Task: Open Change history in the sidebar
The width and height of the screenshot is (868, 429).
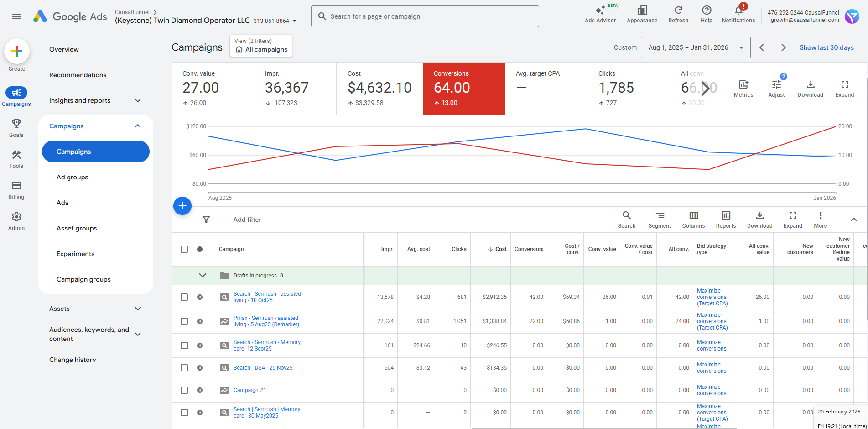Action: pyautogui.click(x=73, y=360)
